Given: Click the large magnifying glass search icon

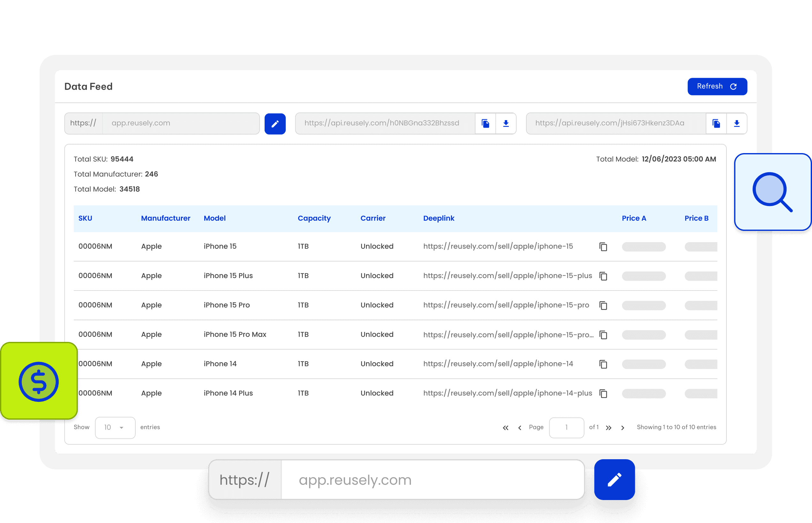Looking at the screenshot, I should click(772, 192).
